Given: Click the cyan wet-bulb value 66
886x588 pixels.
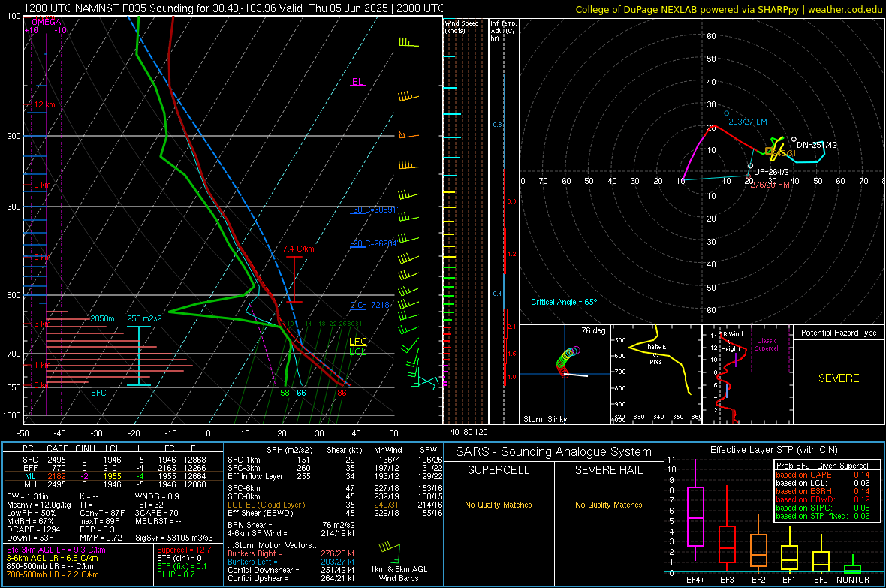Looking at the screenshot, I should point(301,393).
